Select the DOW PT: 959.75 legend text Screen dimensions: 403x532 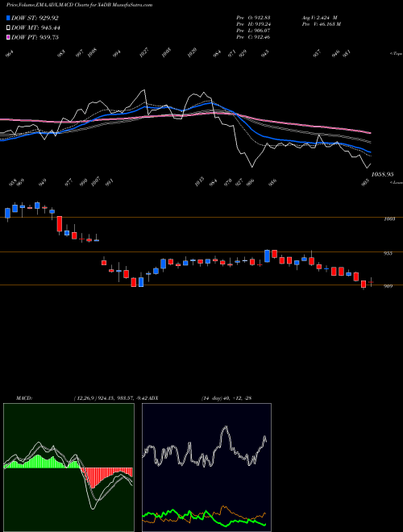(x=35, y=37)
